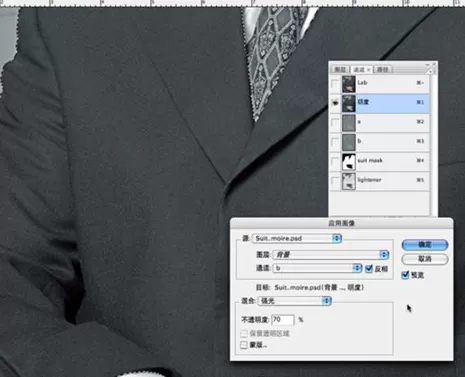
Task: Confirm with the 确定 button
Action: (x=425, y=245)
